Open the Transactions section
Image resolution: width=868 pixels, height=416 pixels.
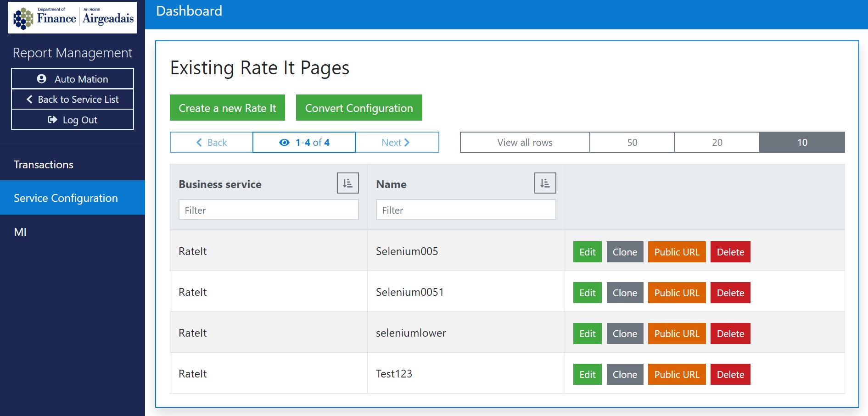pyautogui.click(x=73, y=164)
